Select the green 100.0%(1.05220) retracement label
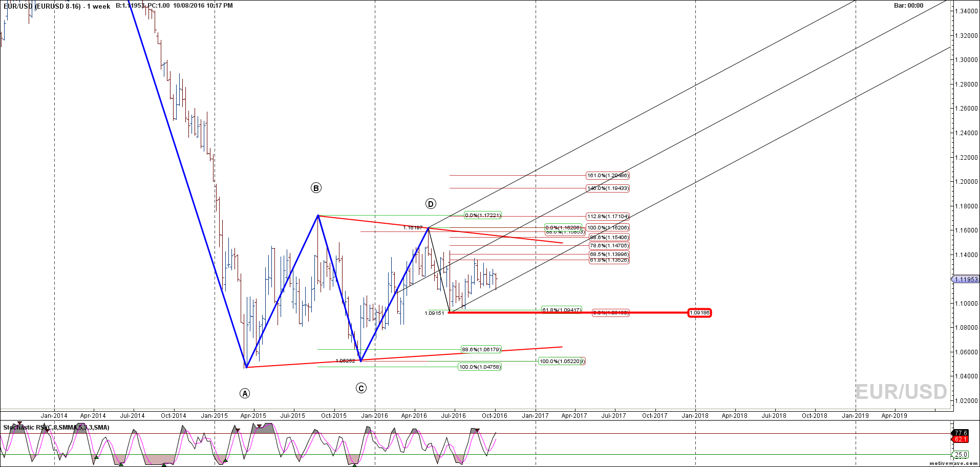This screenshot has width=980, height=467. 561,362
